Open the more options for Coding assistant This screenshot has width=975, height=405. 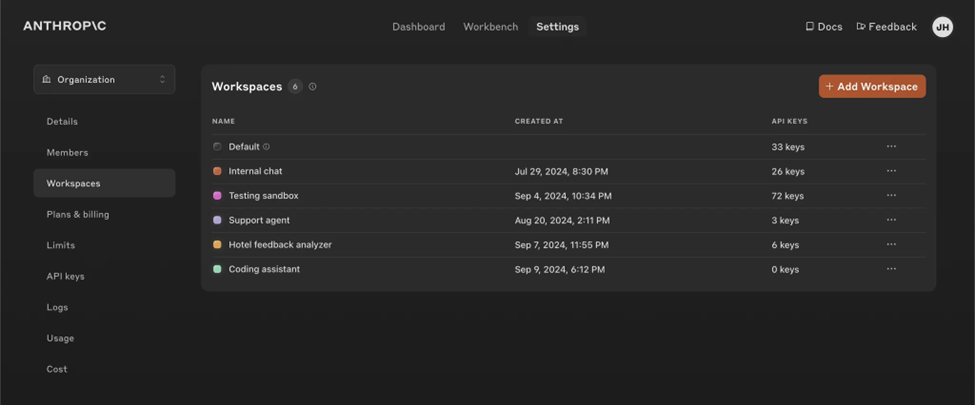(x=891, y=269)
